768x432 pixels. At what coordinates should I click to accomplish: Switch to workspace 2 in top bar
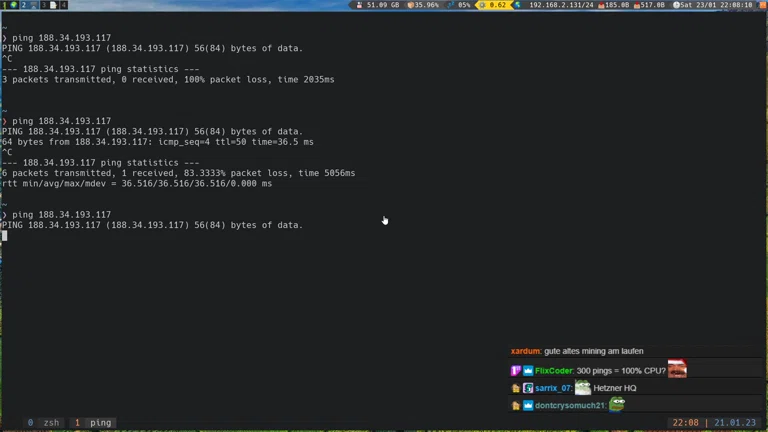pos(25,5)
